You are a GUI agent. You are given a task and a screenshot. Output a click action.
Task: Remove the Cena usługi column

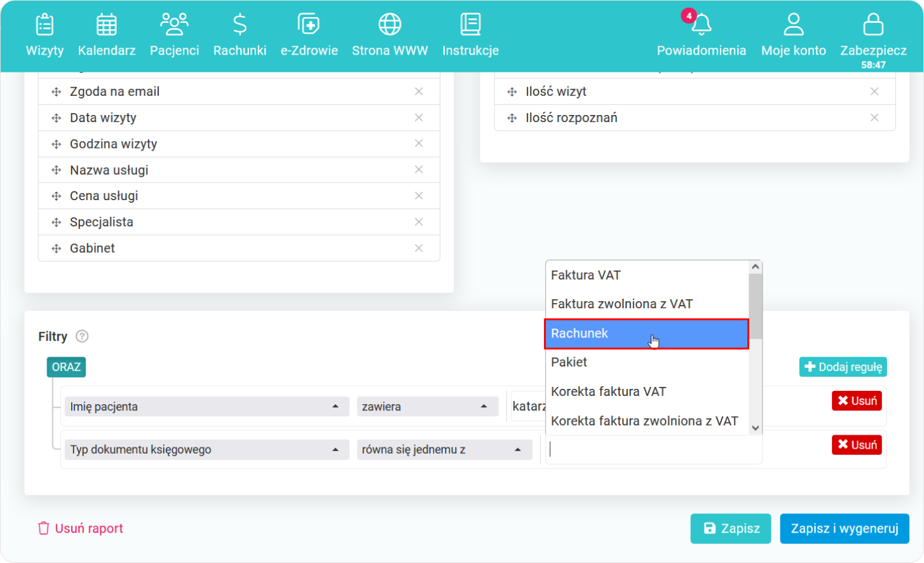tap(419, 196)
